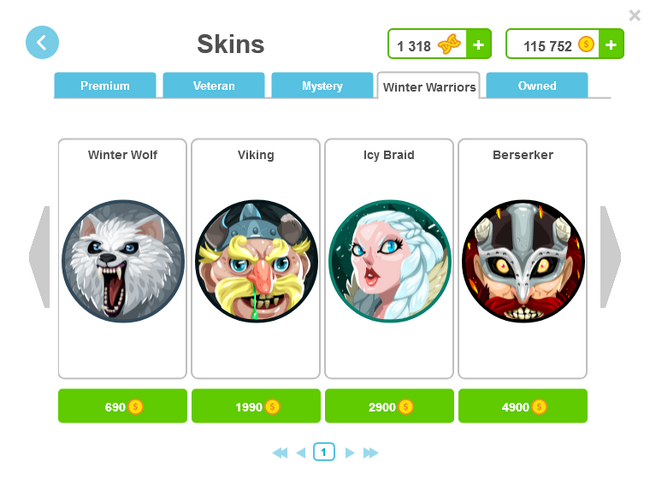Go back using the blue arrow button

pyautogui.click(x=42, y=42)
